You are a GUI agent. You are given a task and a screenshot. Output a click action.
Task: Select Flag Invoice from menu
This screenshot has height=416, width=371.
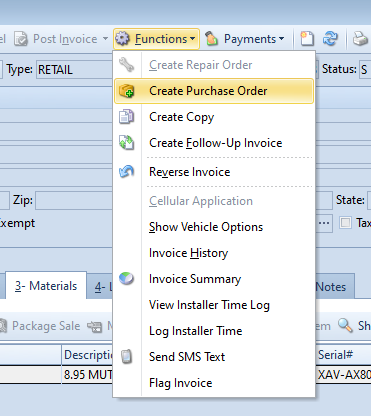(x=180, y=383)
